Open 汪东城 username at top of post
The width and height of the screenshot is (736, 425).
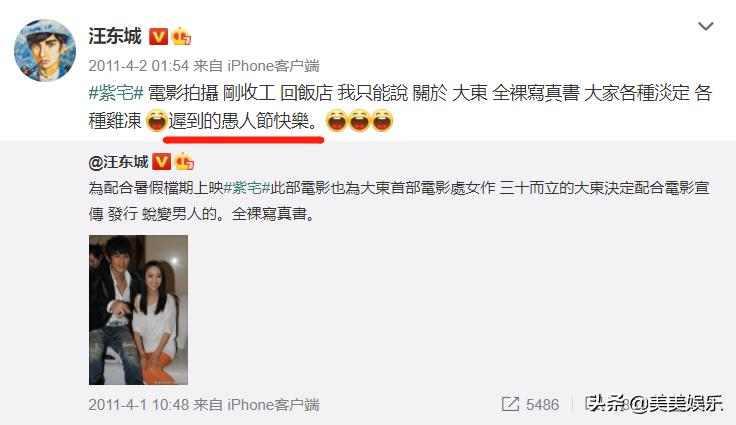(x=115, y=36)
